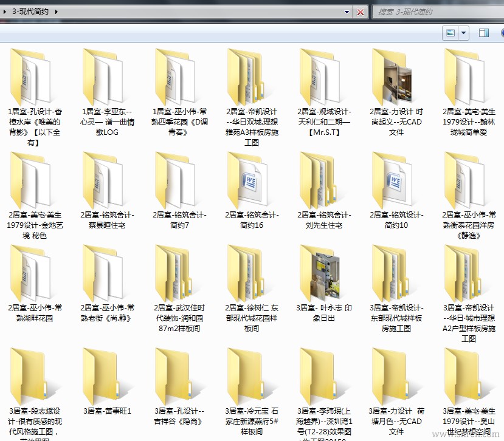
Task: Click the change view icon button
Action: (450, 33)
